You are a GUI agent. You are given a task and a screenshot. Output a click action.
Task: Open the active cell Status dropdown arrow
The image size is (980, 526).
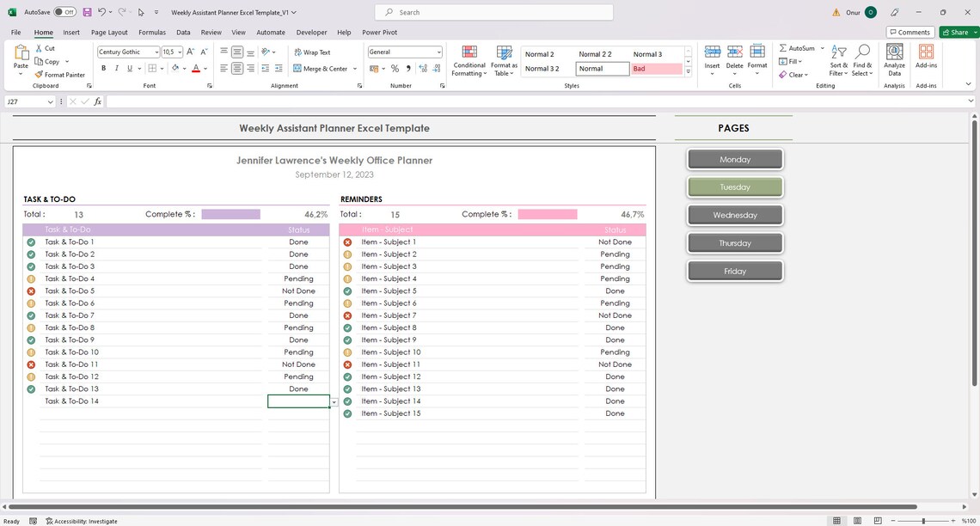[x=333, y=401]
